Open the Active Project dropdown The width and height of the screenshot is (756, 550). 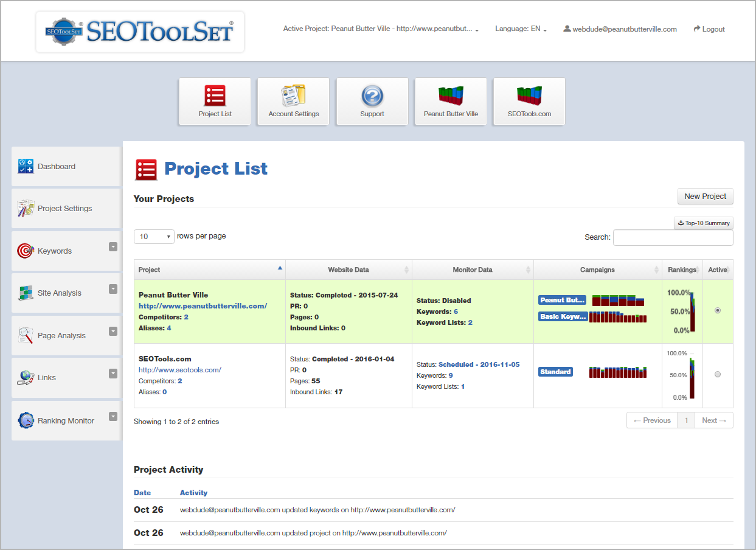coord(381,29)
